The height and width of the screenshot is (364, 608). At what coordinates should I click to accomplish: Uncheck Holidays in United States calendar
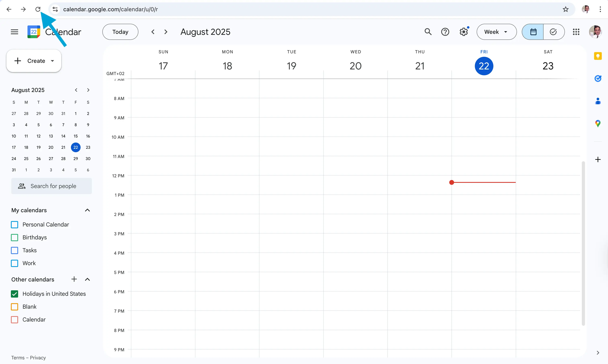click(15, 294)
